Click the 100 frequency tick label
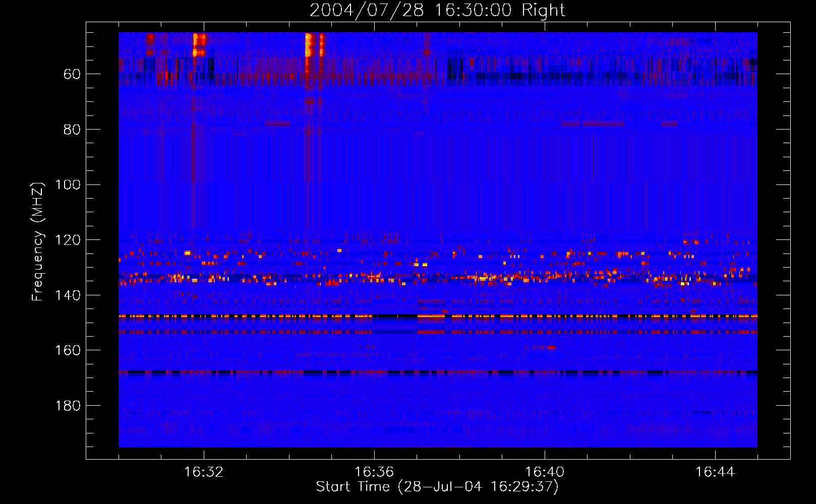 point(68,185)
